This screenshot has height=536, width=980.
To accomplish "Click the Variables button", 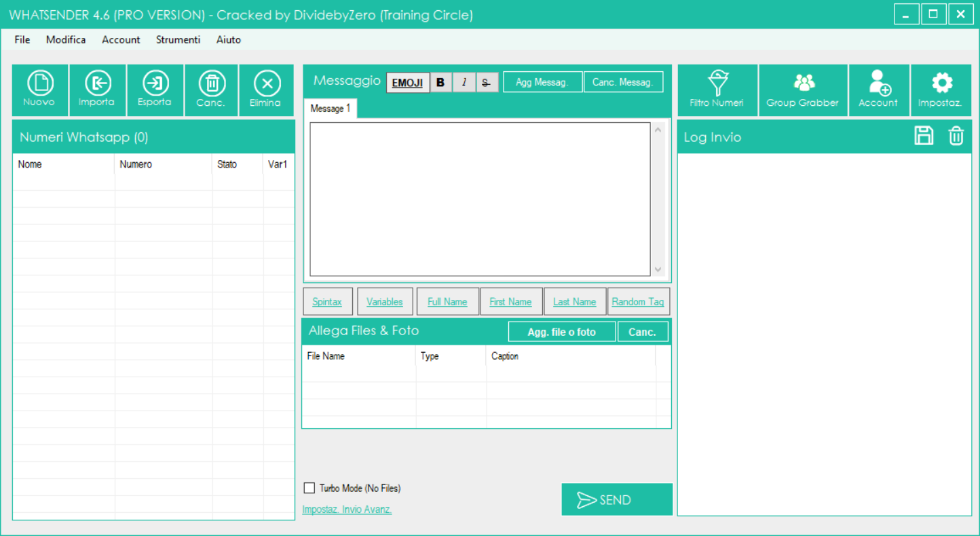I will [x=385, y=302].
